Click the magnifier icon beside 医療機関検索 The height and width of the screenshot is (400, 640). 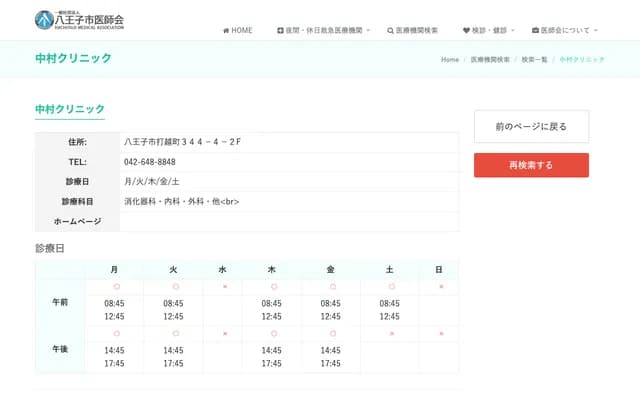[x=390, y=31]
